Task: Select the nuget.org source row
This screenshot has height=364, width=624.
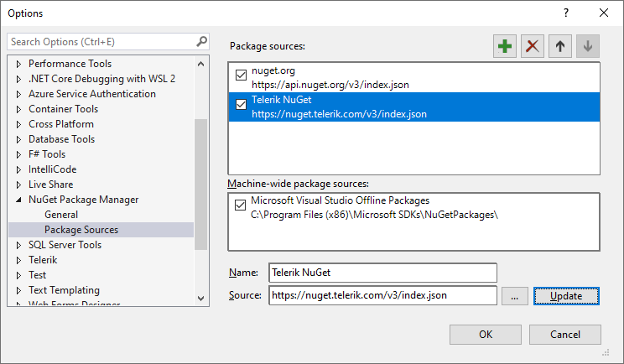Action: [x=413, y=77]
